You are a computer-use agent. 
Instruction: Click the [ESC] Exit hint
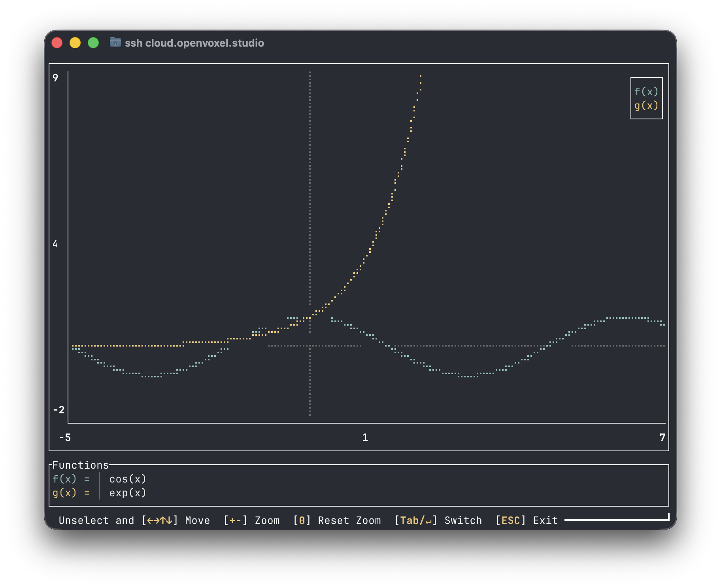[527, 520]
